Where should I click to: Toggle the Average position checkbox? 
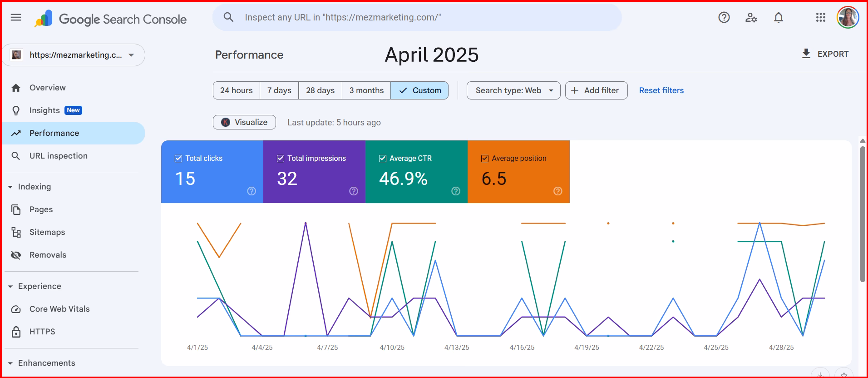coord(485,159)
